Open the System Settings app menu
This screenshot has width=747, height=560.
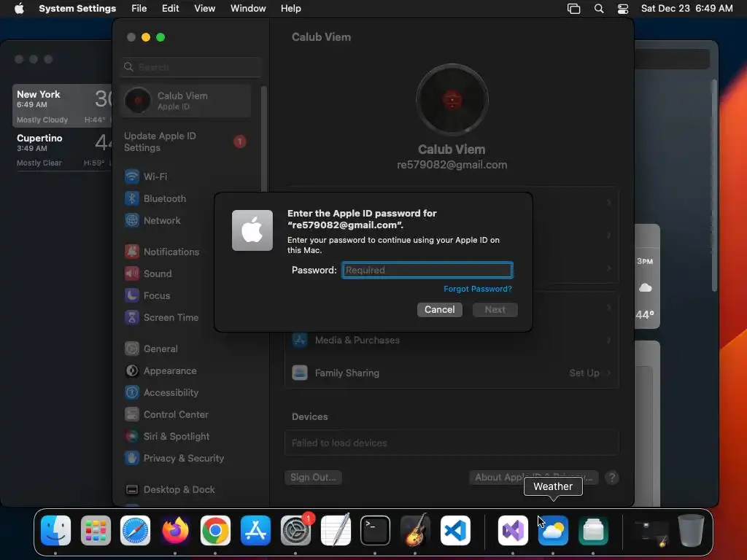pos(77,9)
